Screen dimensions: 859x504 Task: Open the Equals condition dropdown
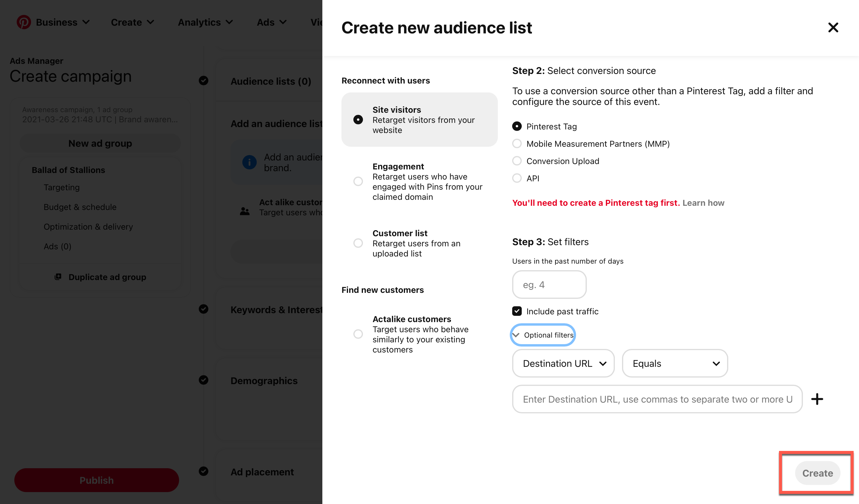675,363
